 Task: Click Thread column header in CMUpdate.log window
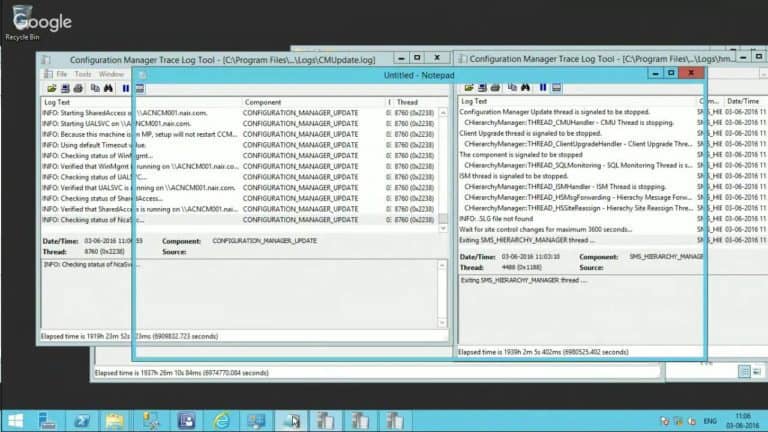click(x=416, y=102)
